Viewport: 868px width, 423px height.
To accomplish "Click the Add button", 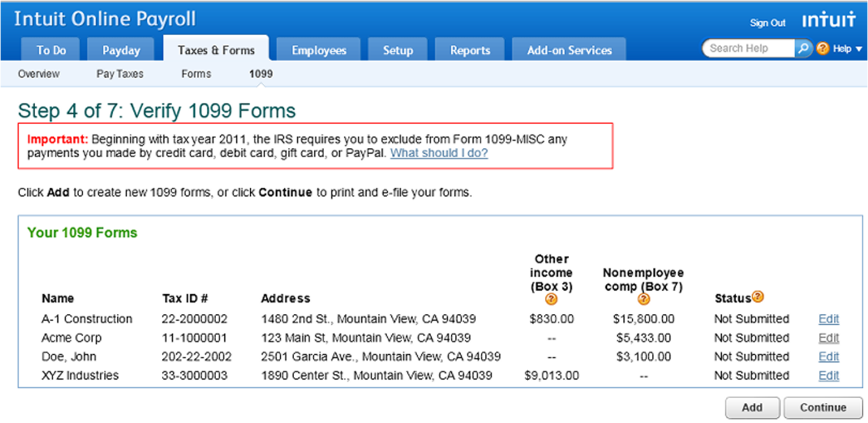I will [x=752, y=407].
